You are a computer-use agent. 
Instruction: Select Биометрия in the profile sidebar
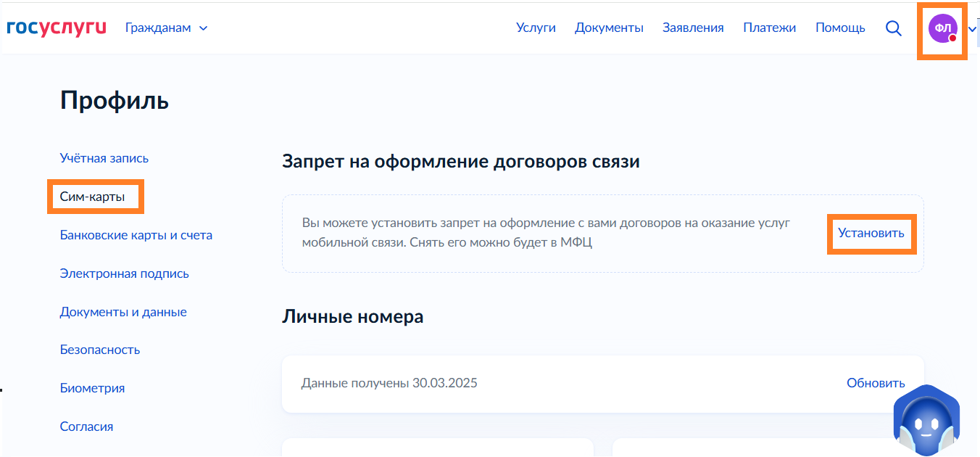point(92,388)
